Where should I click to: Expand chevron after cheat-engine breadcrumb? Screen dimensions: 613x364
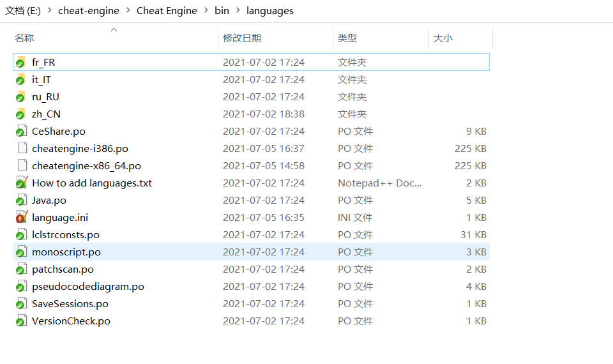(128, 11)
